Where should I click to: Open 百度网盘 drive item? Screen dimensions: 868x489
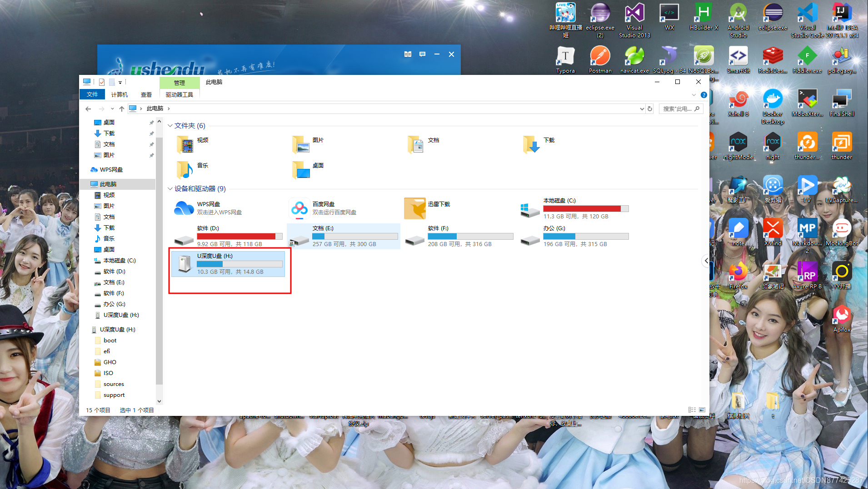coord(344,208)
